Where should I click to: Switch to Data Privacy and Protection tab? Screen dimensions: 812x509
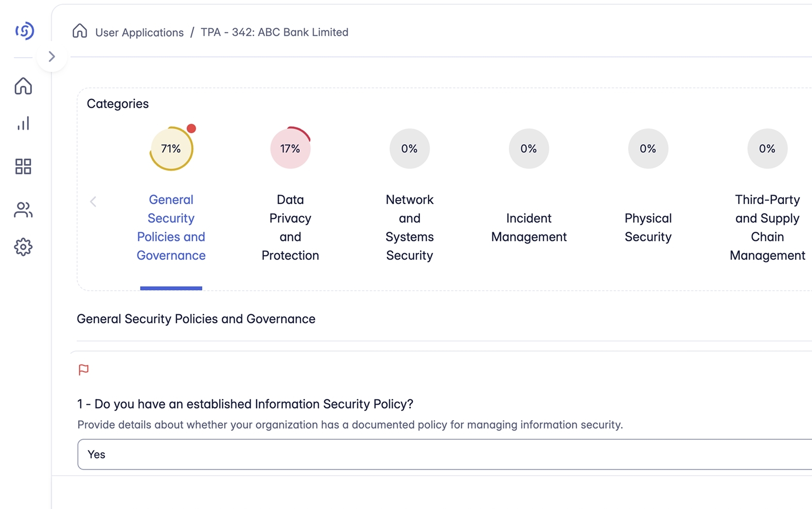point(290,227)
